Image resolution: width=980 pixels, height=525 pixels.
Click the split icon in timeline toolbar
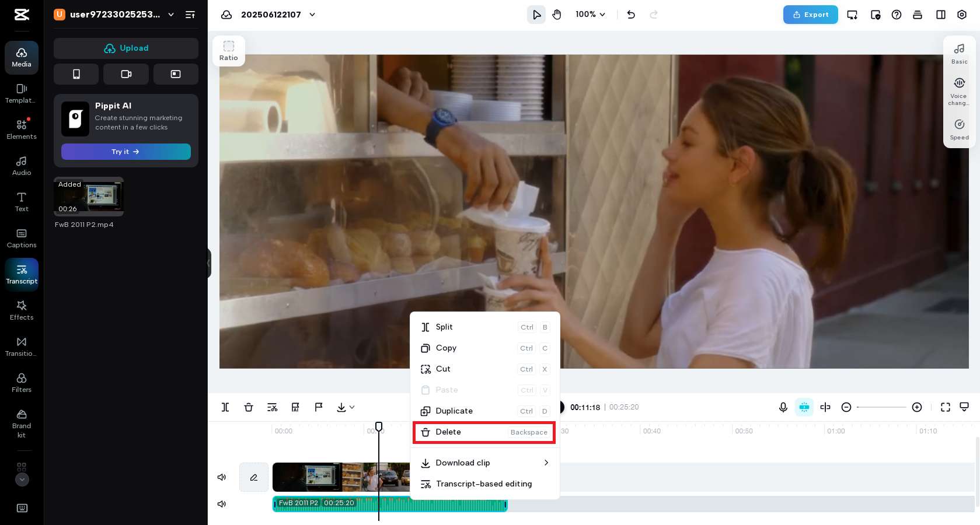(x=225, y=407)
